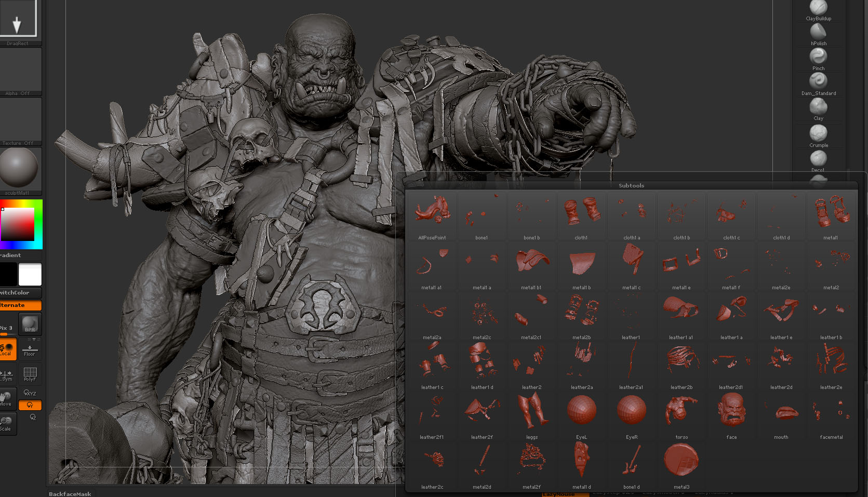868x497 pixels.
Task: Select the Crumple brush
Action: click(818, 137)
